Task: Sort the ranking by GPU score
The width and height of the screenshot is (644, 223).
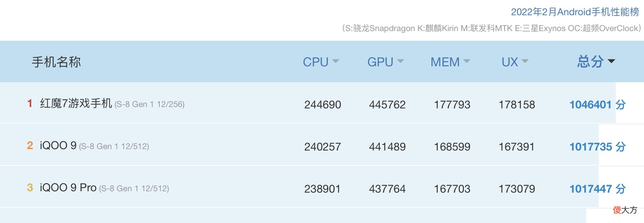Action: (385, 62)
